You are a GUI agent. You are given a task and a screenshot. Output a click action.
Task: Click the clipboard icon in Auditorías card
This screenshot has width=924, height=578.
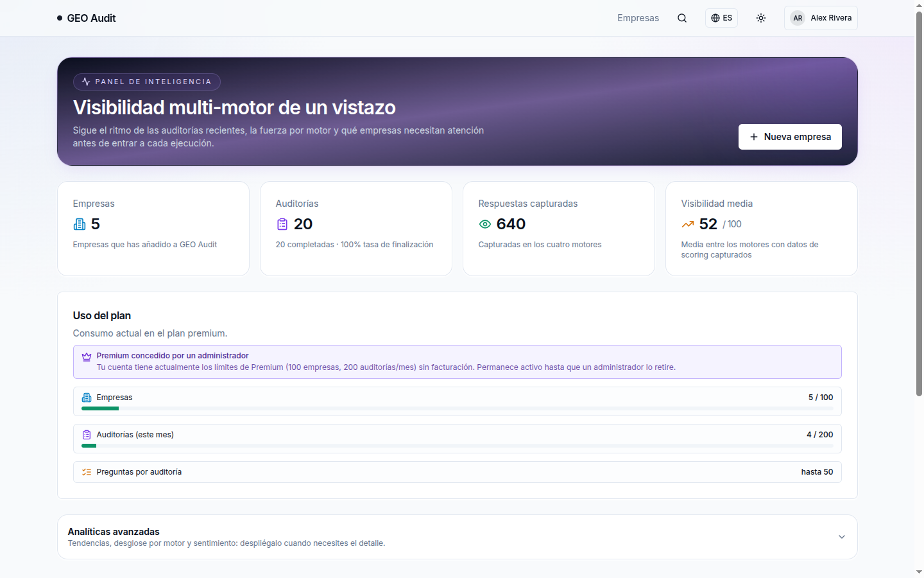(x=282, y=224)
